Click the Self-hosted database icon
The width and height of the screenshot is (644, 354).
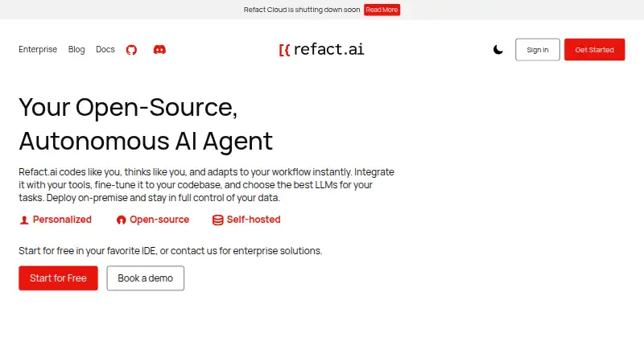pos(217,220)
